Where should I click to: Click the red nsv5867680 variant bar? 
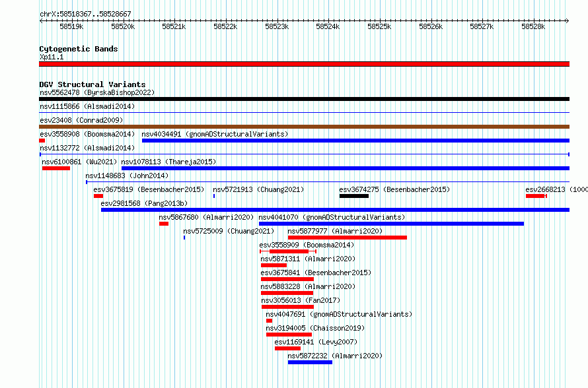pyautogui.click(x=163, y=224)
